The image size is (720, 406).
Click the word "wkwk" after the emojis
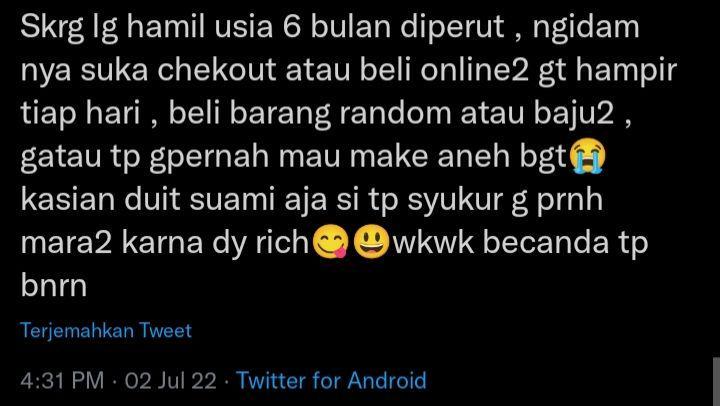[433, 243]
